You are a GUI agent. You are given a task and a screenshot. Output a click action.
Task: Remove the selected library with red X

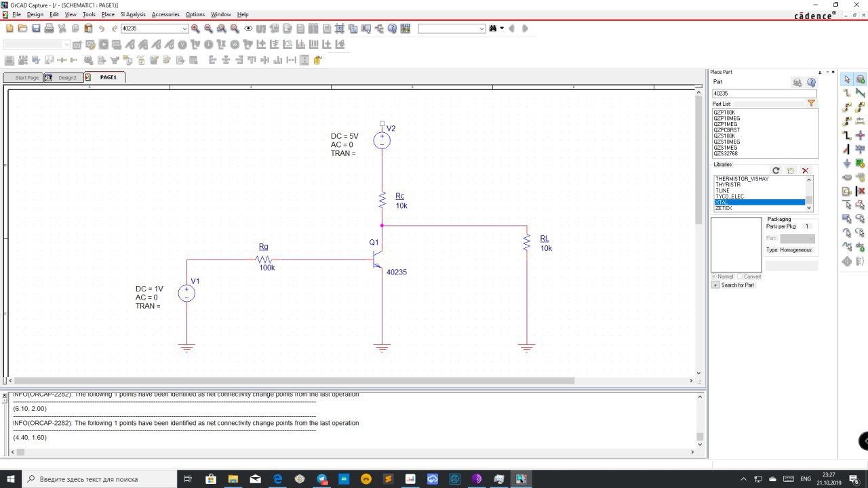click(805, 171)
